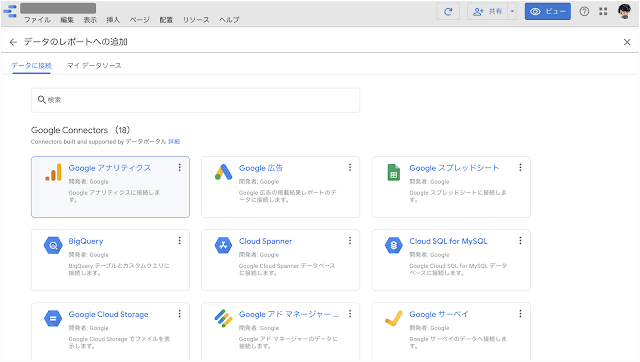Viewport: 640px width, 362px height.
Task: Open the 挿入 menu
Action: pos(113,20)
